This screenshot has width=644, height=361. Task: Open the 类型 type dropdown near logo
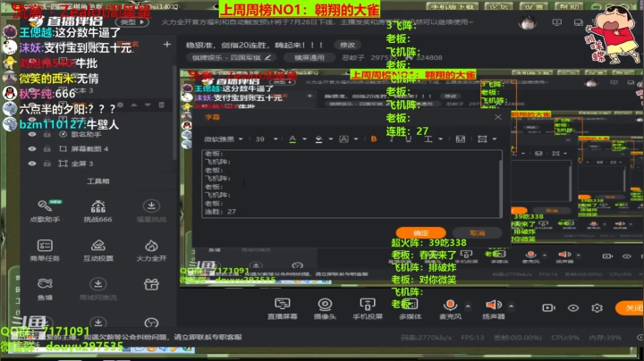pos(131,21)
